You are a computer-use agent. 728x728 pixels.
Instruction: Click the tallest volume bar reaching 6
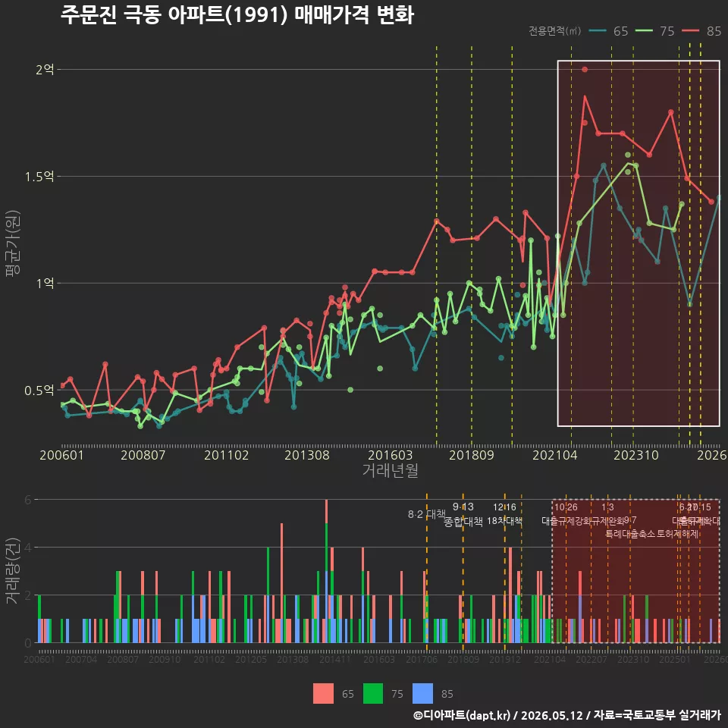tap(326, 571)
